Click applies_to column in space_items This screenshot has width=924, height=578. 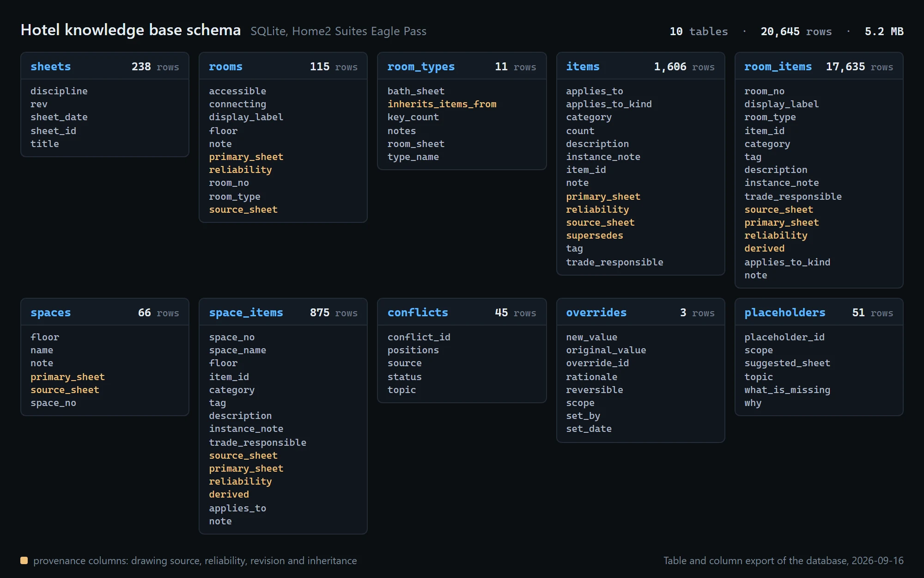tap(237, 508)
